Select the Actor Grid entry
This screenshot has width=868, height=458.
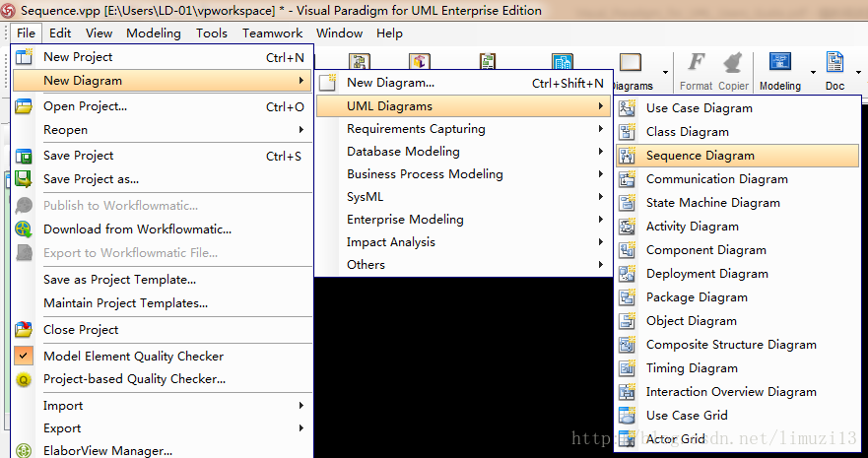[x=737, y=439]
